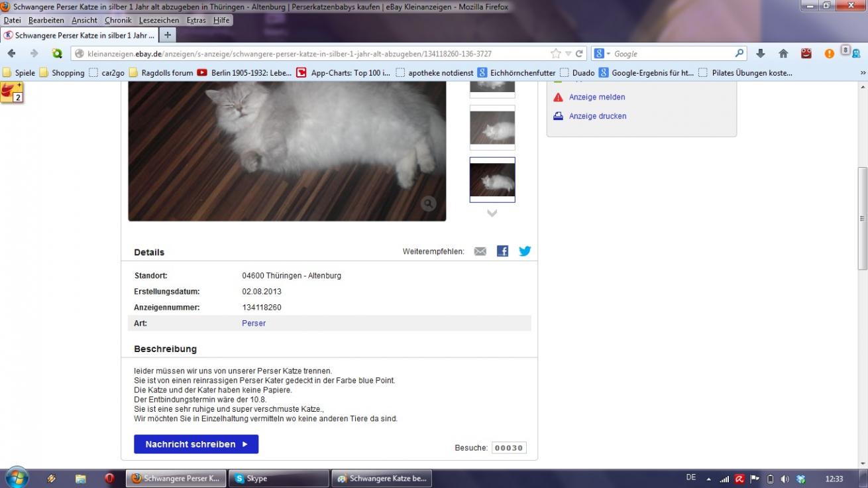Zoom the cat photo with the magnifier icon
Viewport: 868px width, 488px height.
[429, 204]
